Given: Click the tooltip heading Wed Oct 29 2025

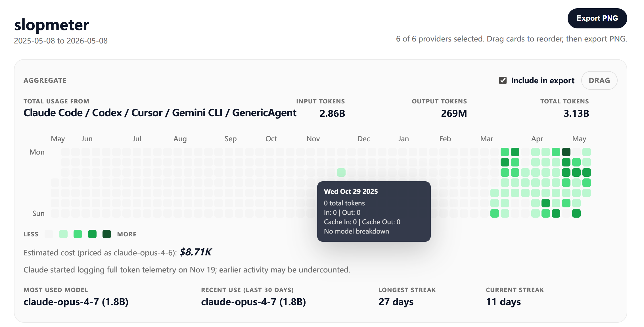Looking at the screenshot, I should click(351, 191).
